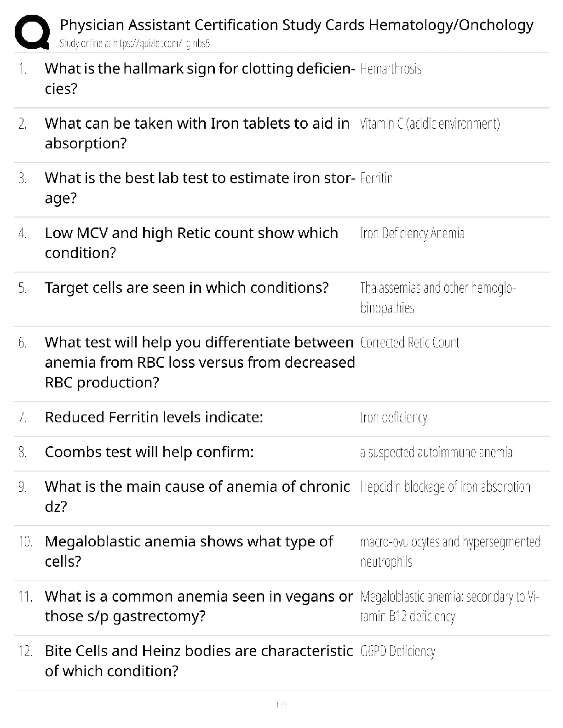This screenshot has width=563, height=728.
Task: Select the suspected autoimmune anemia answer
Action: 436,453
